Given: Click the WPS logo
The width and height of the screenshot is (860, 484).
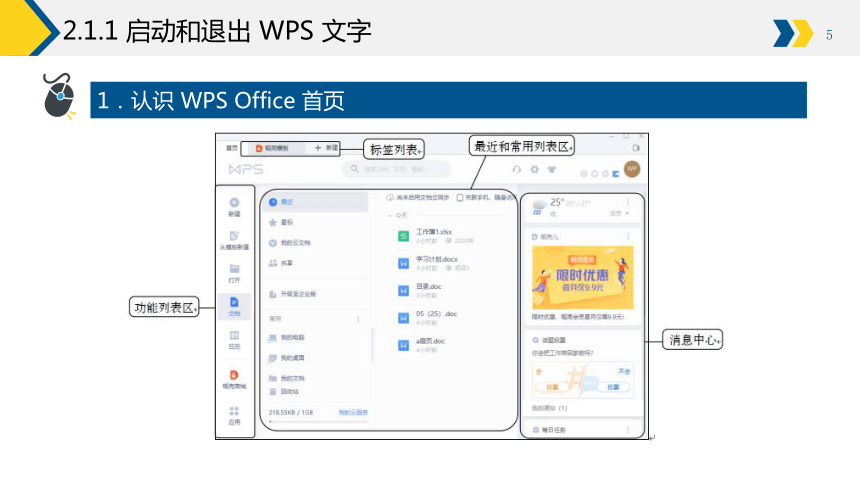Looking at the screenshot, I should pos(246,170).
